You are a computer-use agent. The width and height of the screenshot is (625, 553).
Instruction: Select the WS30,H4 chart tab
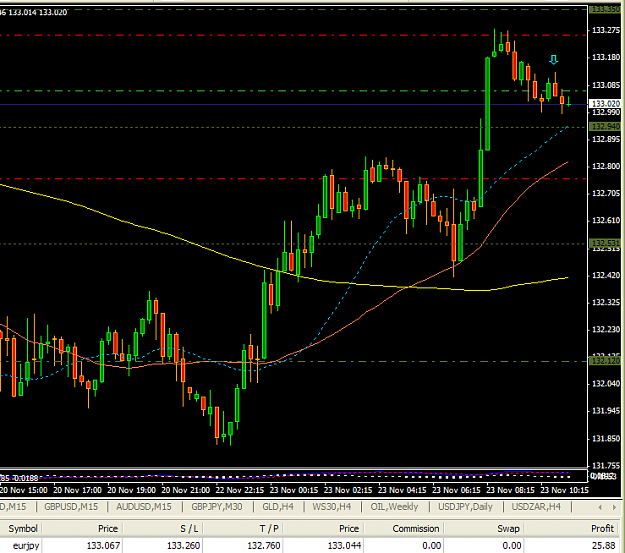(x=332, y=507)
